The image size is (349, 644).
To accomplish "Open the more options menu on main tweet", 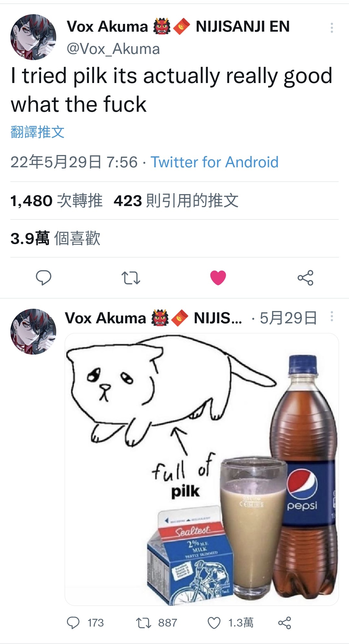I will coord(332,28).
